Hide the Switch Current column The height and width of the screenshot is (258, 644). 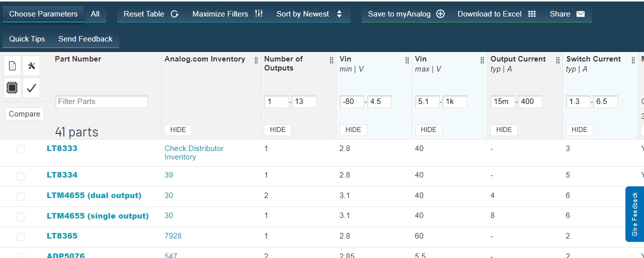(579, 129)
